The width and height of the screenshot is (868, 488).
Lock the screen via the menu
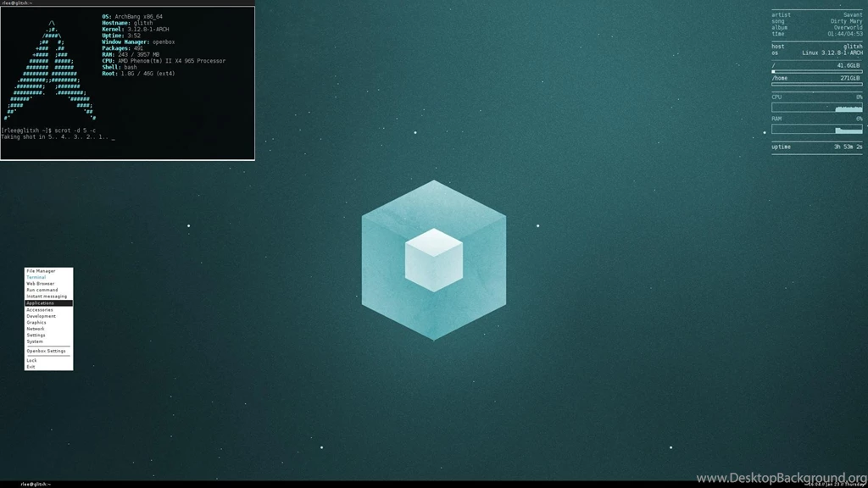(31, 359)
